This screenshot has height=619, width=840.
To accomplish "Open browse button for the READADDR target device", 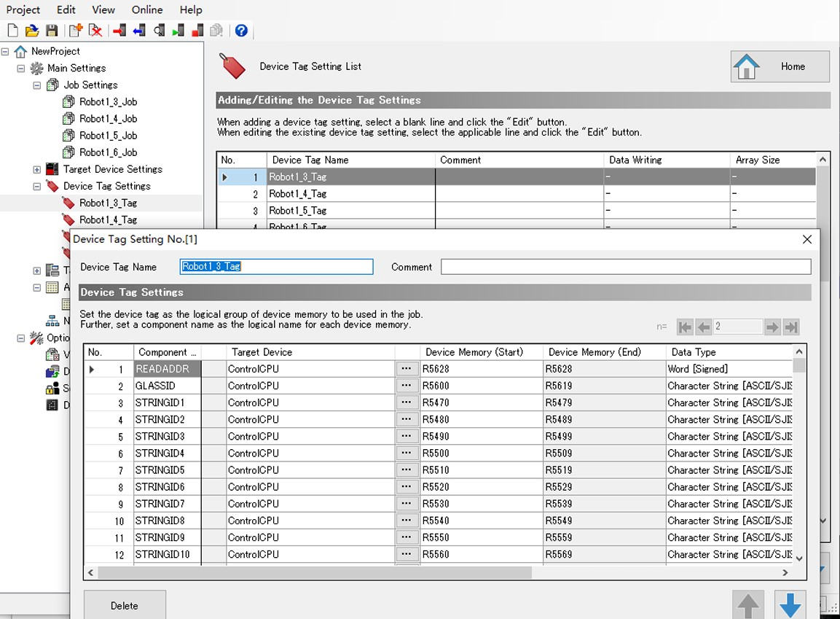I will pos(407,369).
